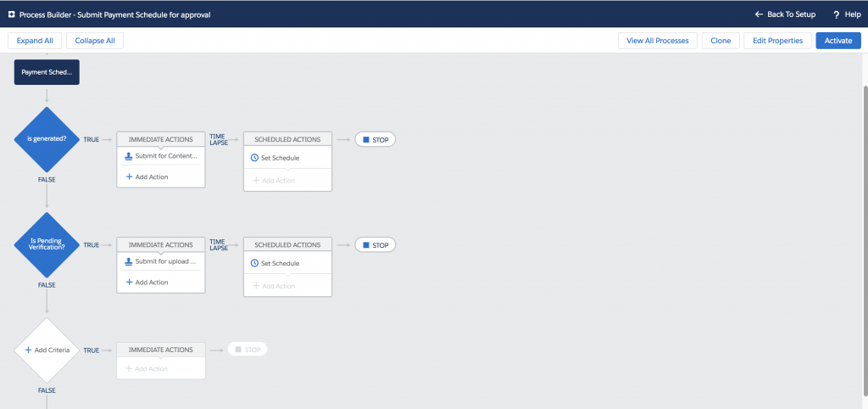Select the 'Is Pending Verification?' criteria diamond
The image size is (868, 409).
point(47,244)
